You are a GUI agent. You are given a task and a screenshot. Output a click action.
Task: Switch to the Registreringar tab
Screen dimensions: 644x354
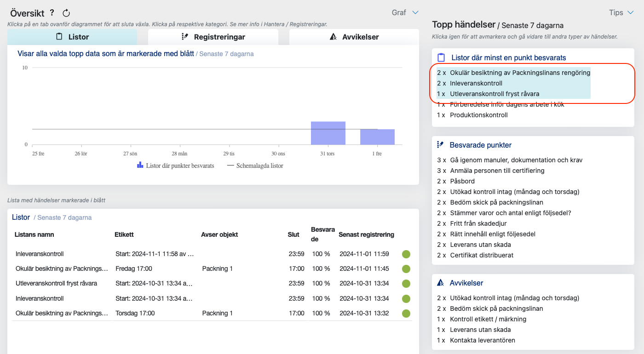pyautogui.click(x=213, y=37)
